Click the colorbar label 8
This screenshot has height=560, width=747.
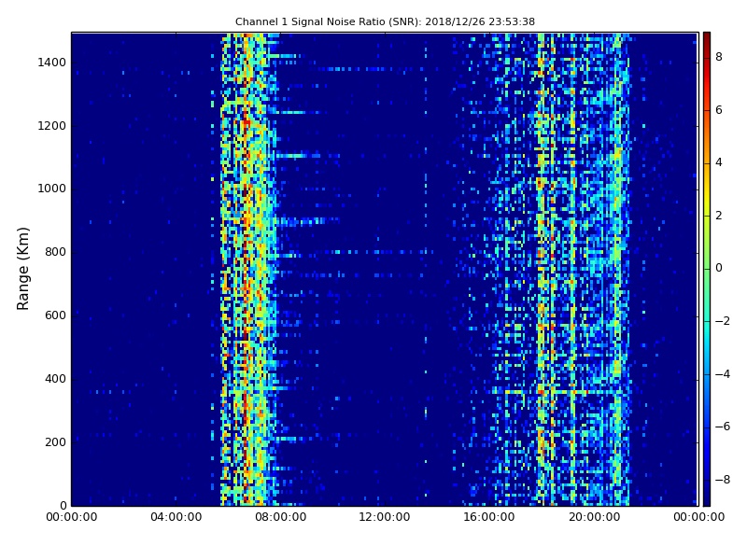719,57
